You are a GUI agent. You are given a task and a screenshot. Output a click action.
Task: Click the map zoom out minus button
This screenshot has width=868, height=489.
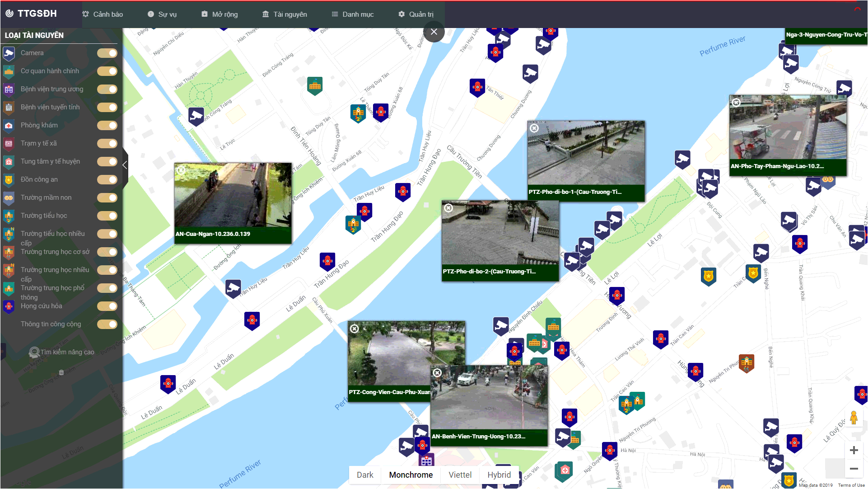854,469
